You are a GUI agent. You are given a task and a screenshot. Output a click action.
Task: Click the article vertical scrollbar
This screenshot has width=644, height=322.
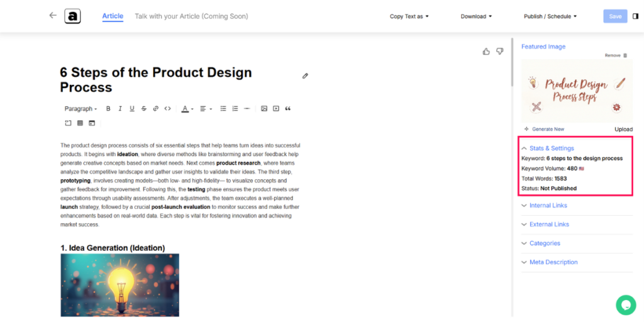coord(512,62)
